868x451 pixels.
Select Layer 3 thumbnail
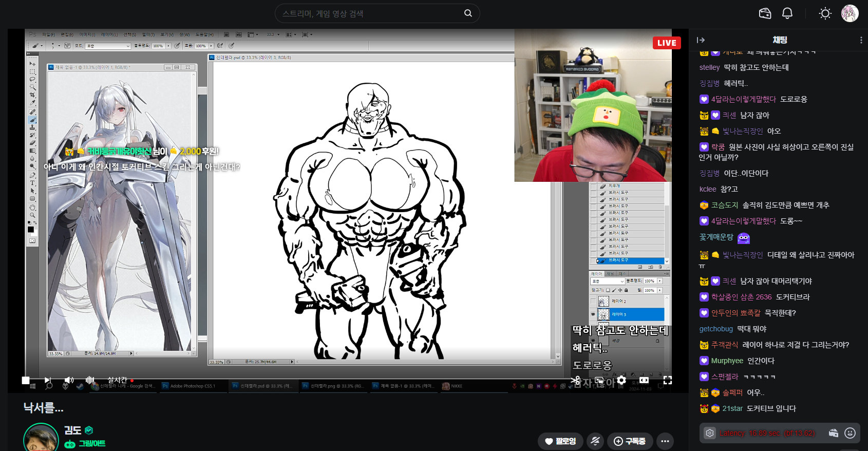click(603, 314)
